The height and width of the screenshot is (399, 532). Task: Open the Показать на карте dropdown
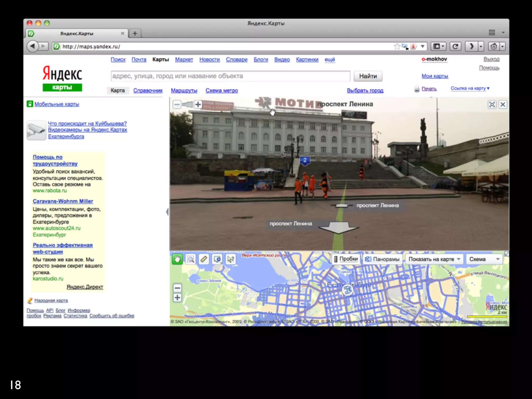tap(434, 259)
